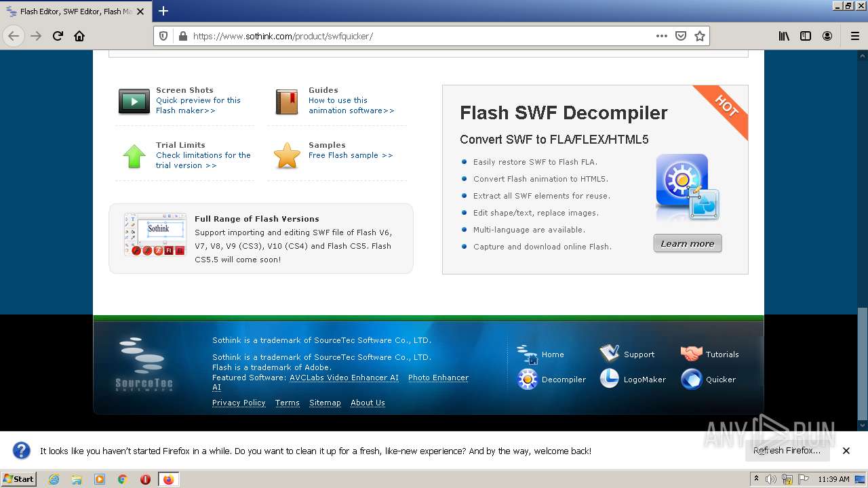868x488 pixels.
Task: Click the Samples star icon
Action: point(287,156)
